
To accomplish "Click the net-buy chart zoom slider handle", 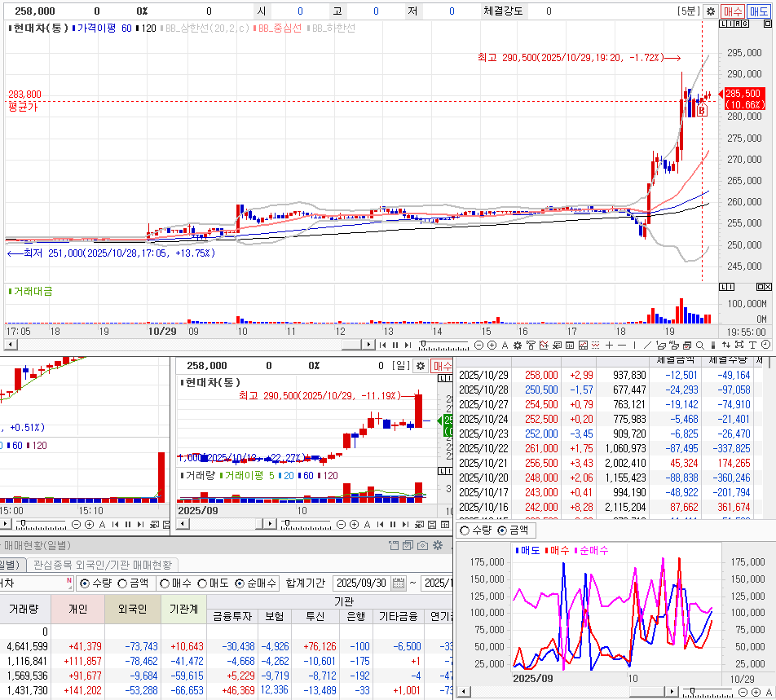I will point(692,690).
